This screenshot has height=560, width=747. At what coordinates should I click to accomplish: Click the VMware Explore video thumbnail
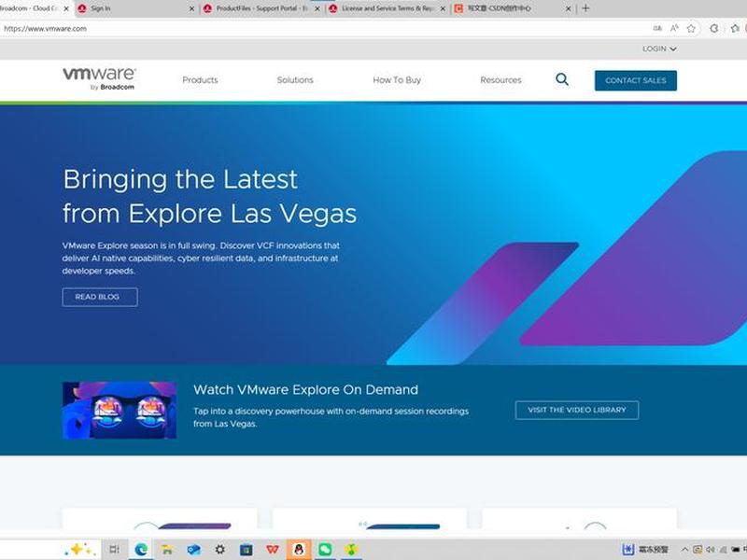point(120,410)
